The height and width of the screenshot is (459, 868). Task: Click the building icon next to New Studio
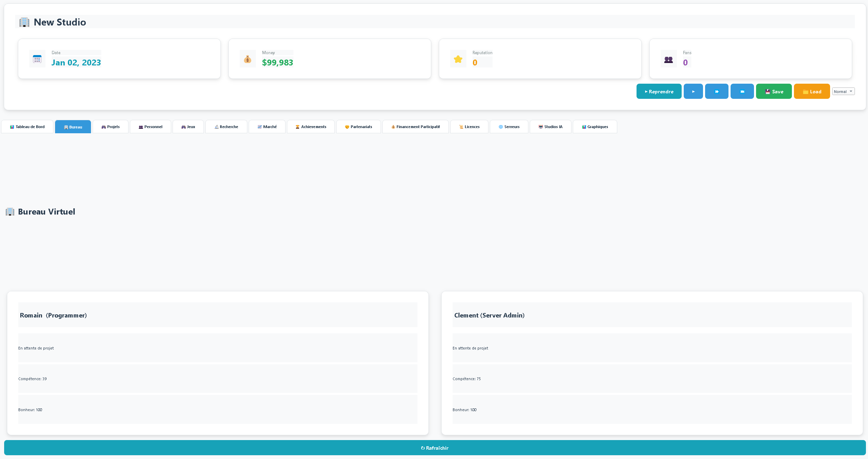pos(24,22)
